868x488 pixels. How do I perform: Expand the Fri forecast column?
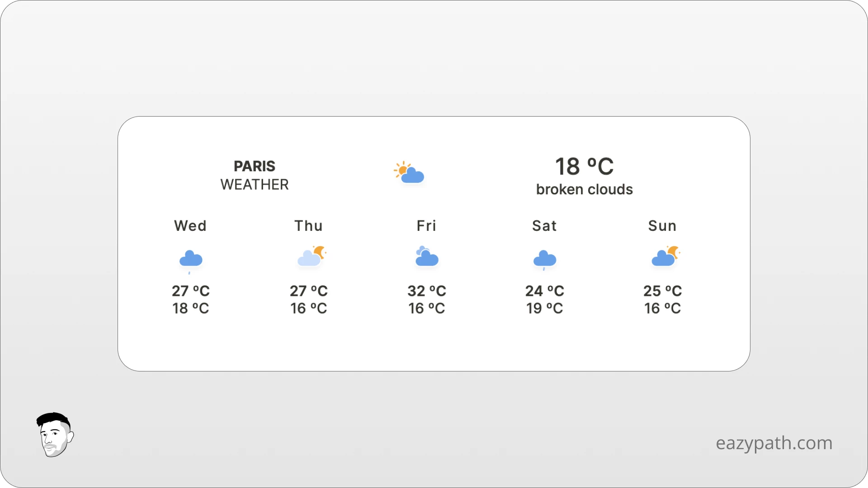pos(426,267)
